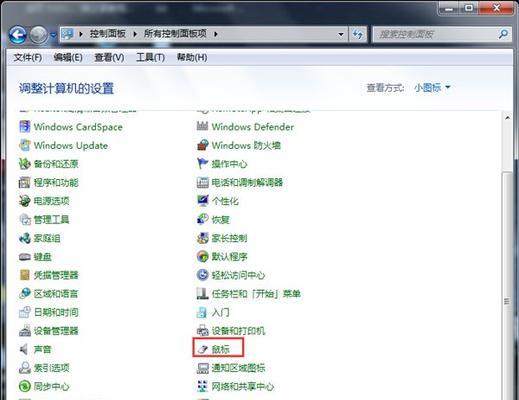Open the 程序和功能 programs icon
Image resolution: width=519 pixels, height=400 pixels.
click(x=25, y=182)
